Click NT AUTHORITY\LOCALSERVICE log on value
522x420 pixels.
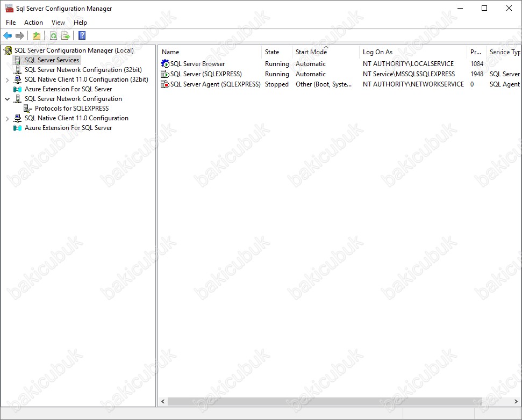pyautogui.click(x=408, y=63)
